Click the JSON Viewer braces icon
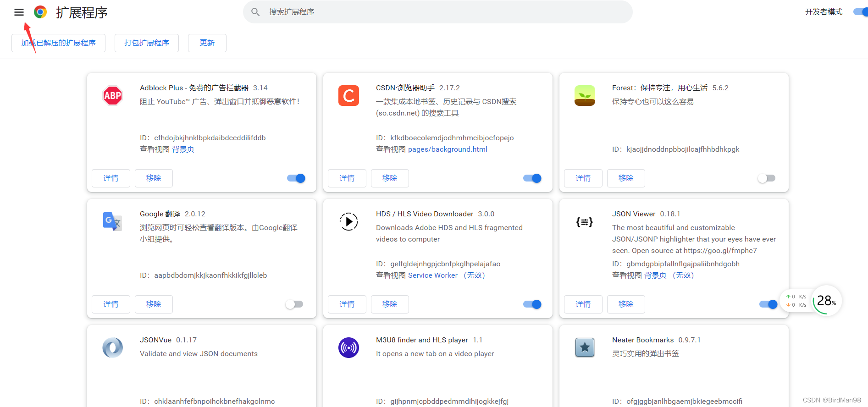868x407 pixels. [x=585, y=222]
